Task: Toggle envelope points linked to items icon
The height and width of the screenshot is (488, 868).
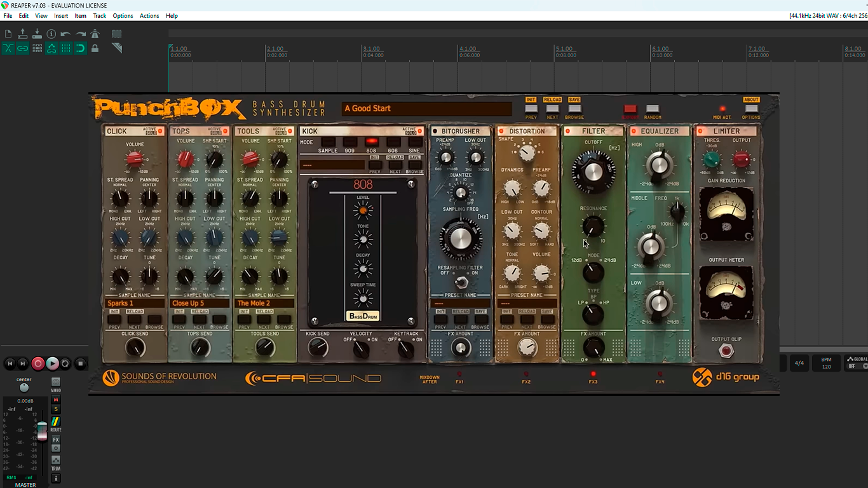Action: point(51,48)
